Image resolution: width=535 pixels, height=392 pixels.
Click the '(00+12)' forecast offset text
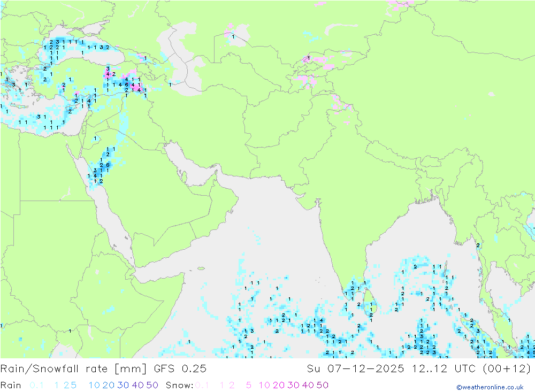(x=507, y=369)
